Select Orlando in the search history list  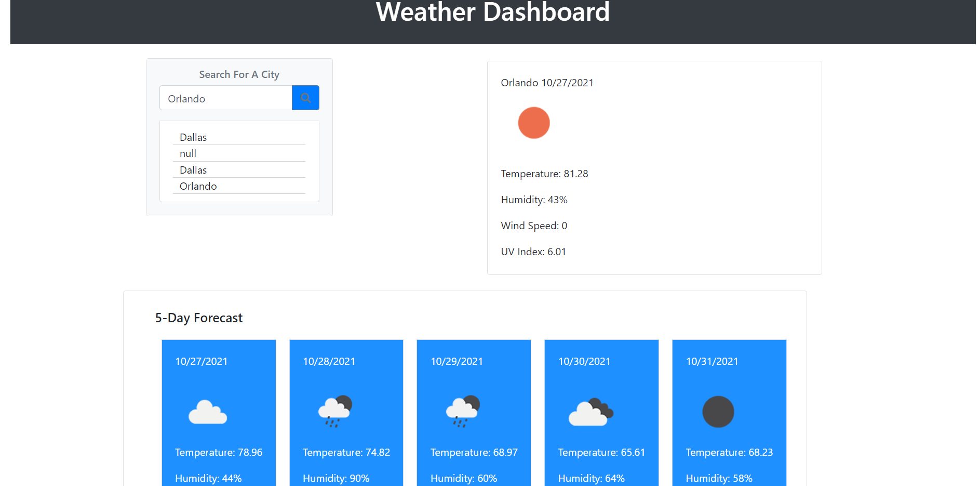tap(239, 186)
